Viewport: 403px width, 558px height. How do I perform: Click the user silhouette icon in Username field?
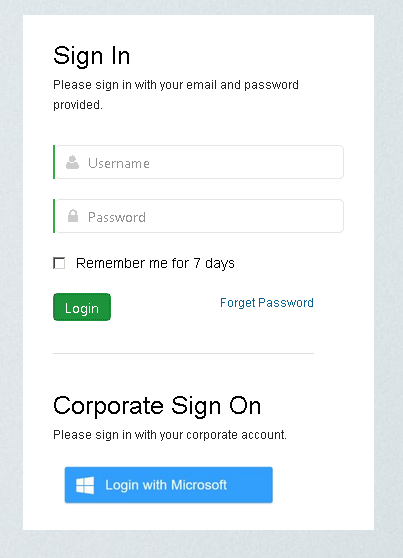(x=72, y=163)
